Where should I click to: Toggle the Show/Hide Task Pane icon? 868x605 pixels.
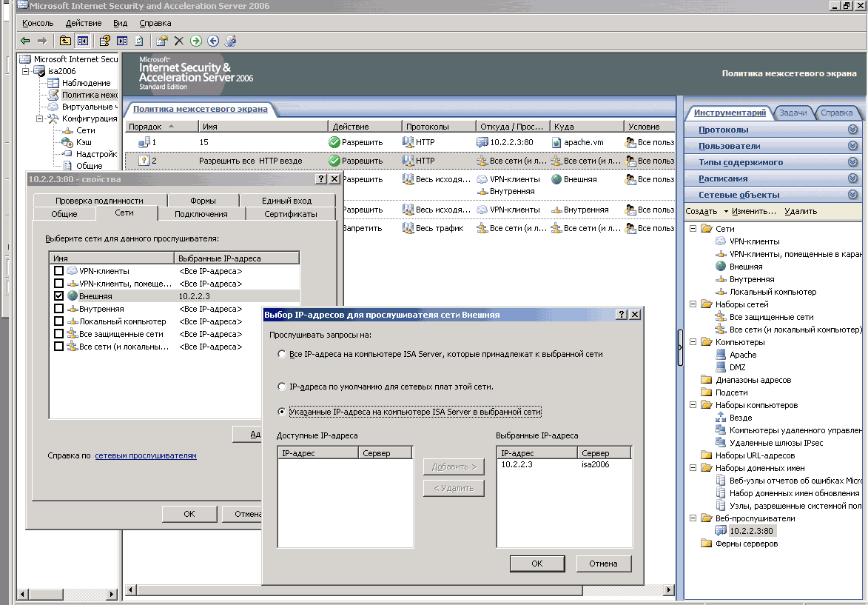coord(122,41)
